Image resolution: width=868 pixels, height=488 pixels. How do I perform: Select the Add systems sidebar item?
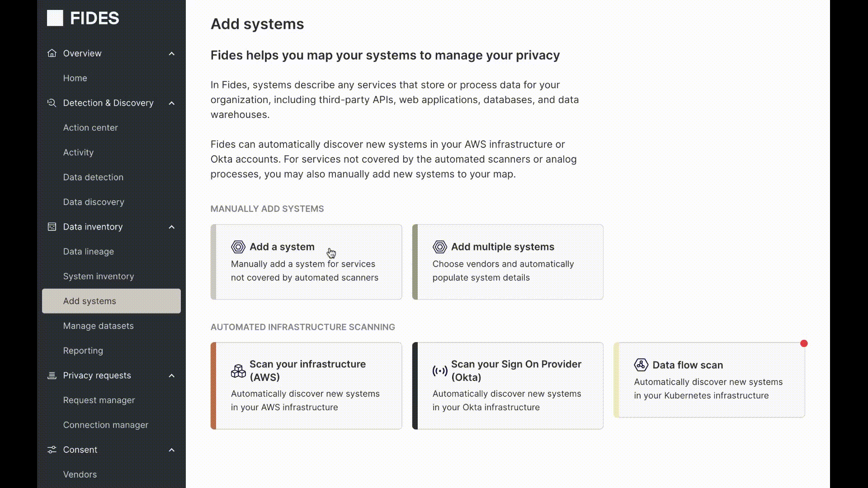click(x=111, y=301)
